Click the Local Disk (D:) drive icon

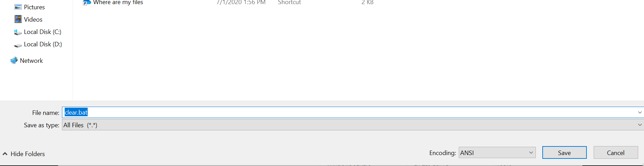[18, 45]
